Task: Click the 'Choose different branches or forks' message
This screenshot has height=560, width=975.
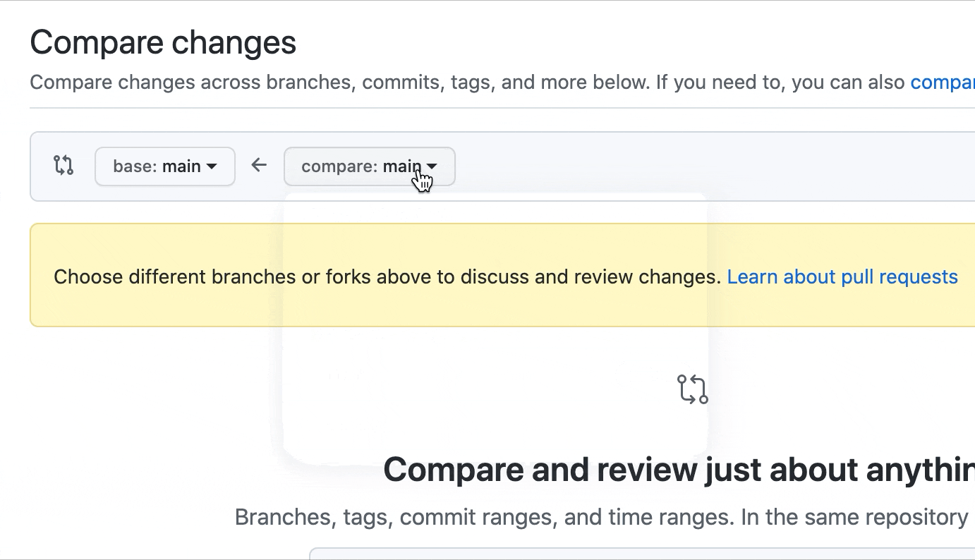Action: click(387, 276)
